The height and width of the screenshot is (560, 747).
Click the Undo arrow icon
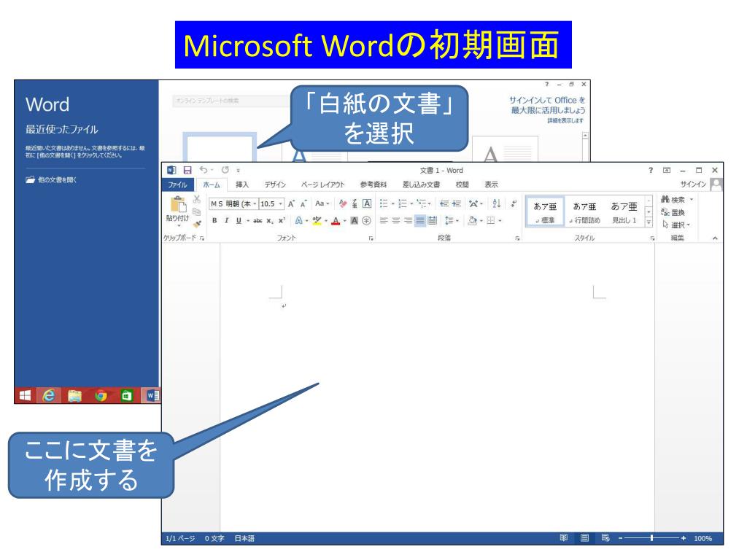point(204,169)
